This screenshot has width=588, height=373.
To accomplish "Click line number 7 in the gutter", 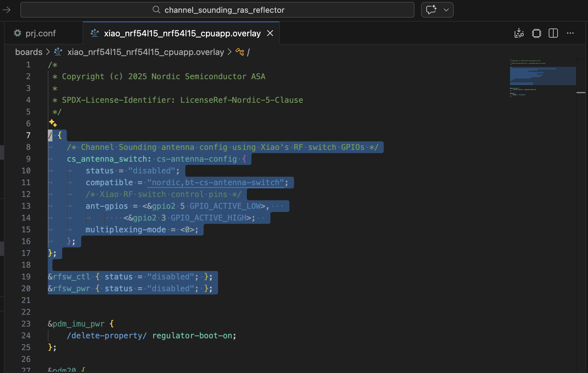I will tap(28, 135).
